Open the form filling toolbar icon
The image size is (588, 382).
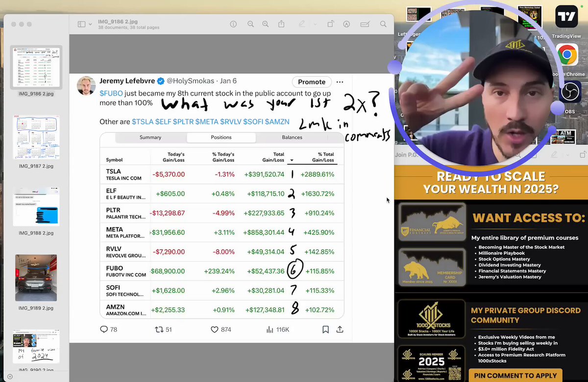coord(365,24)
